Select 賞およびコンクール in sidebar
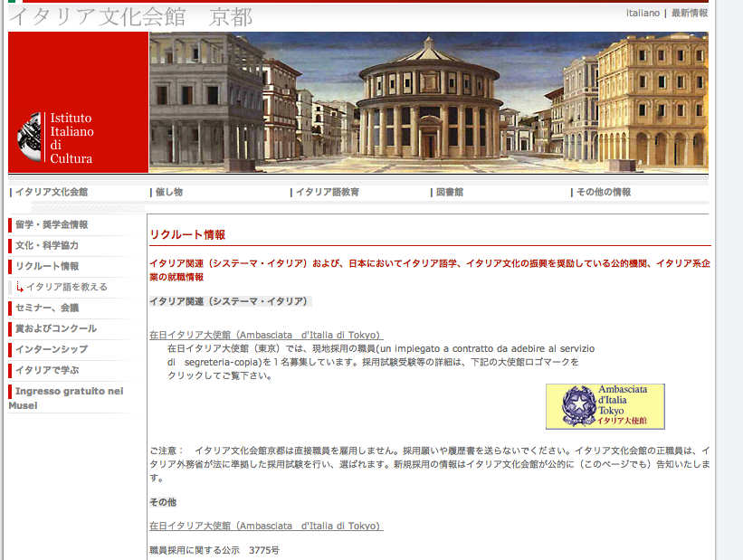Screen dimensions: 743x560 click(56, 328)
